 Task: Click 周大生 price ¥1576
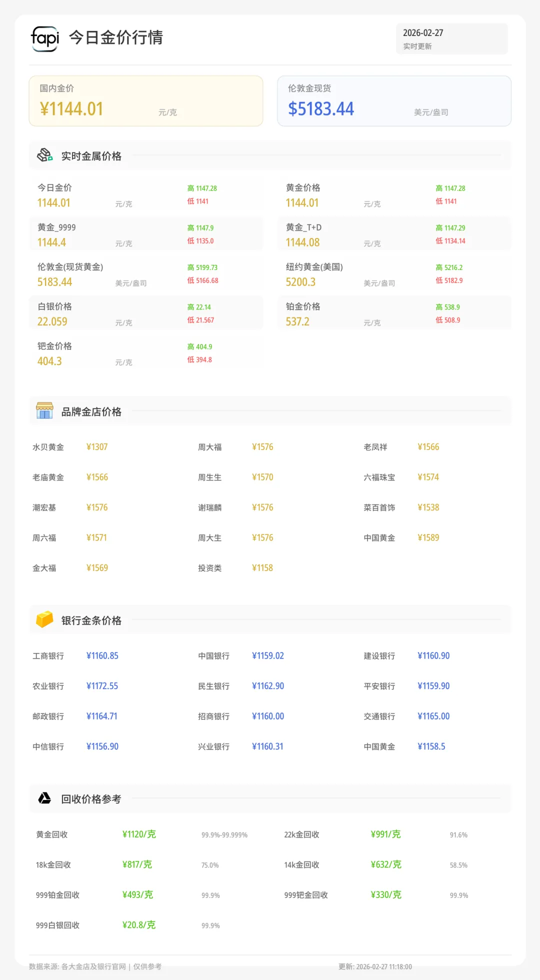262,537
